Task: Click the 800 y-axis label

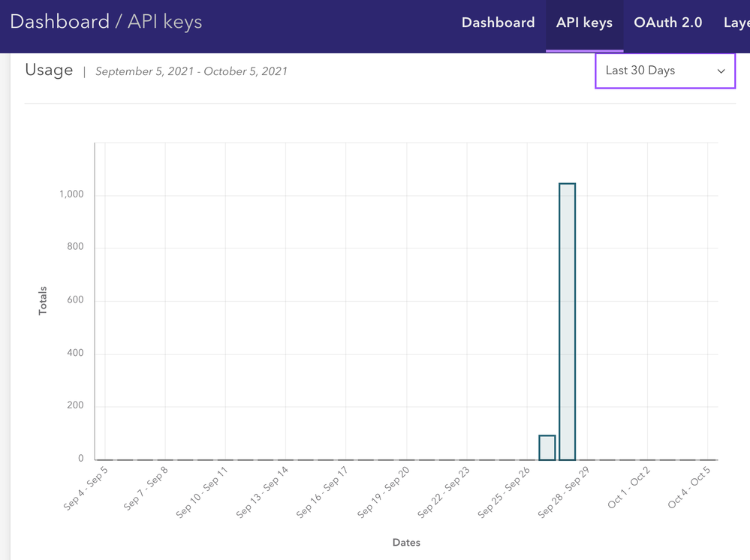Action: tap(75, 246)
